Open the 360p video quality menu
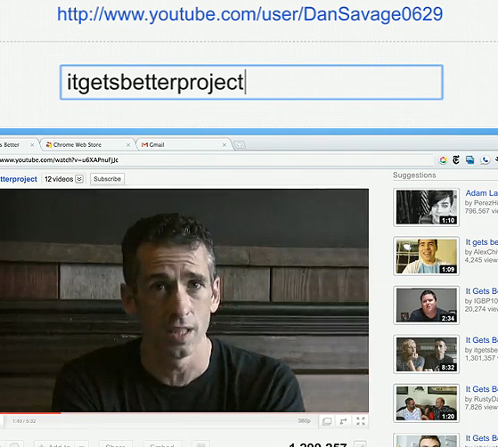The image size is (498, 448). point(304,420)
